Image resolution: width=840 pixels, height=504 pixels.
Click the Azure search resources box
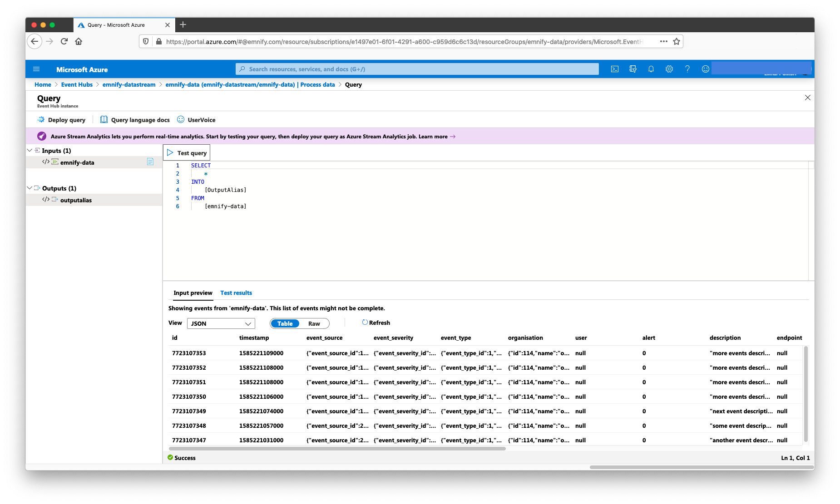click(417, 69)
